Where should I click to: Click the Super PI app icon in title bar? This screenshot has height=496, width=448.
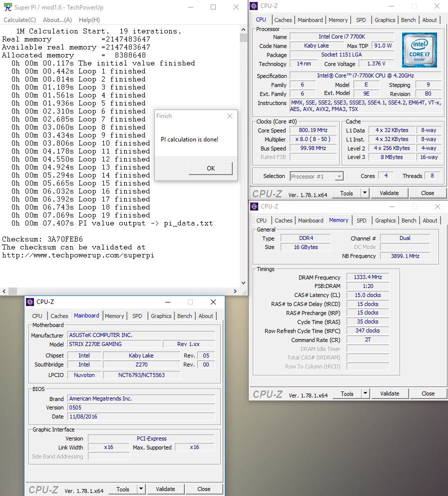7,7
